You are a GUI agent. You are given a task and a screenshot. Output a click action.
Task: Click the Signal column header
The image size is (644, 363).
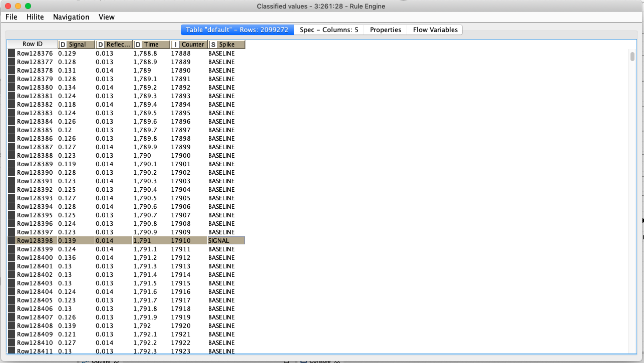77,45
